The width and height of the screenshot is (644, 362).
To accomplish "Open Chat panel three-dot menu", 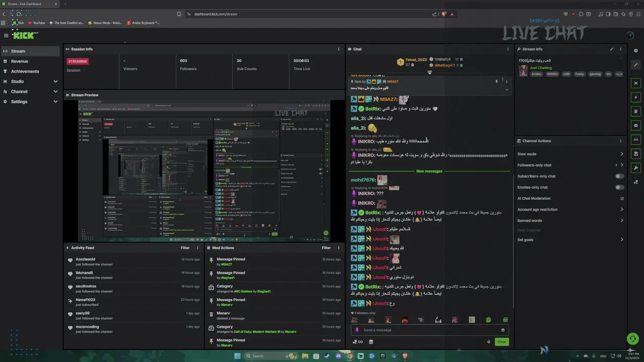I will tap(508, 49).
